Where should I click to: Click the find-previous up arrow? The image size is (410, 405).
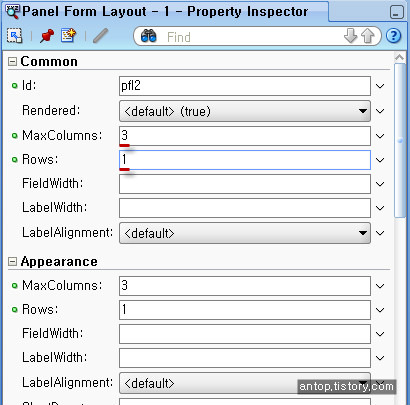tap(367, 36)
